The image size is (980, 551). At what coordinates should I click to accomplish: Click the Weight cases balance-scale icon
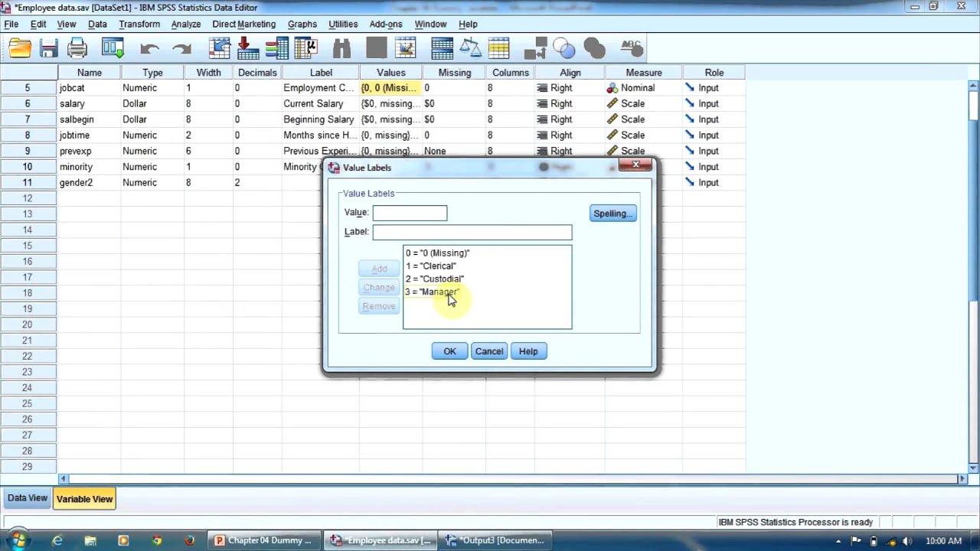tap(470, 50)
